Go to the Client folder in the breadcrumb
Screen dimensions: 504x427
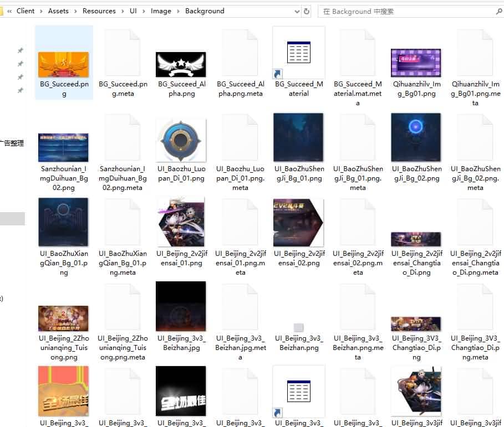tap(26, 11)
